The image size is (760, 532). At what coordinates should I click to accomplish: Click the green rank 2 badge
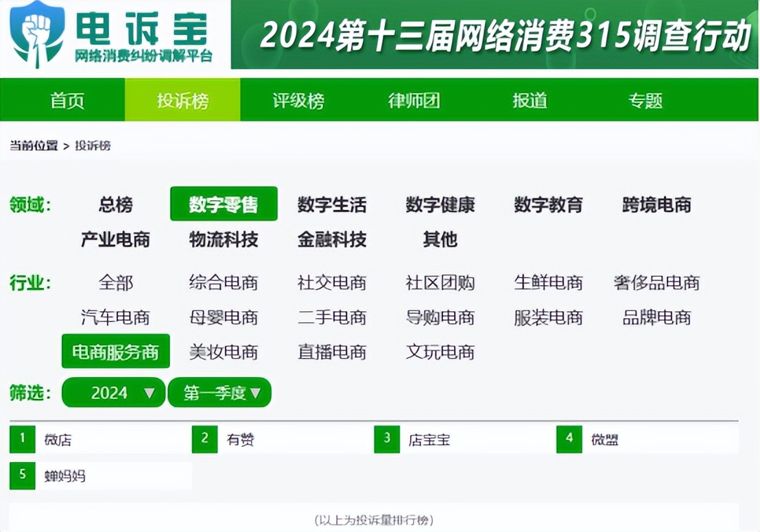pyautogui.click(x=204, y=439)
